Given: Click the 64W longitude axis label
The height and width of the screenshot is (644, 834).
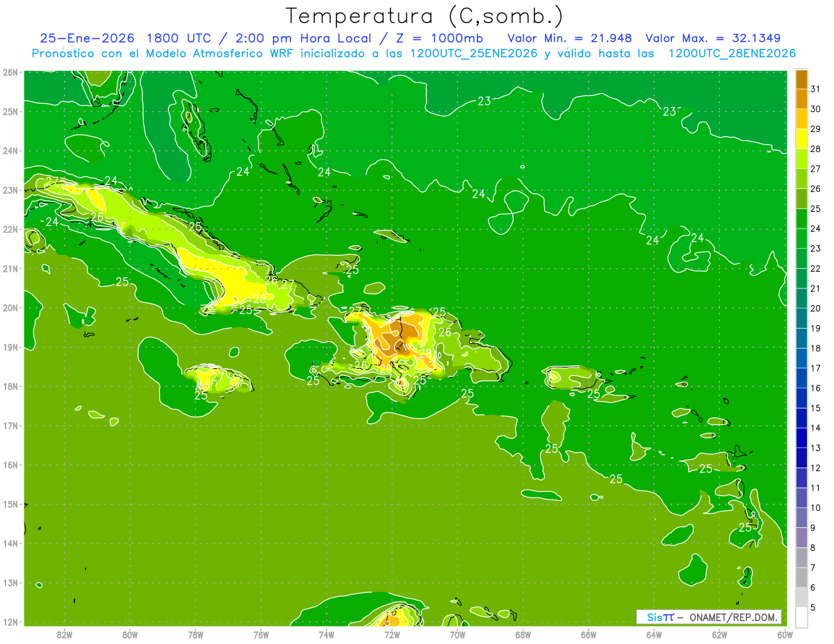Looking at the screenshot, I should [x=654, y=634].
